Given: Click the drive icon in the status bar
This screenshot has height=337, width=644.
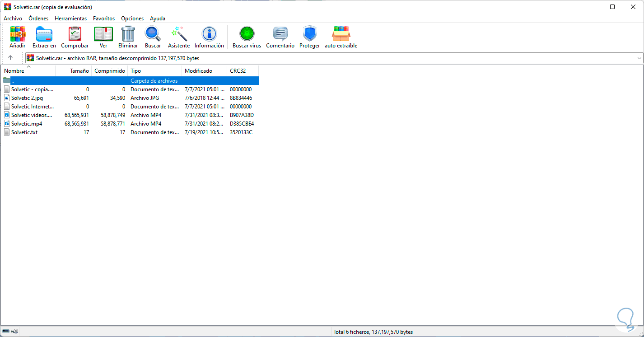Looking at the screenshot, I should coord(6,332).
